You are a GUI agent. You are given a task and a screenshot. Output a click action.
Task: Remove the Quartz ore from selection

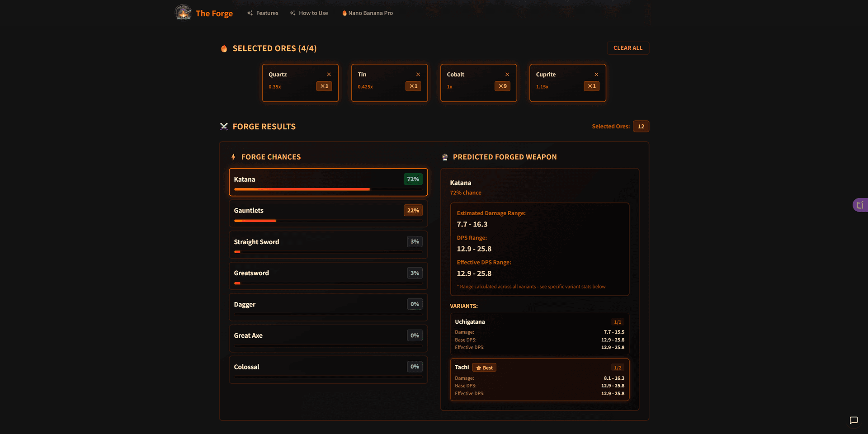coord(329,74)
